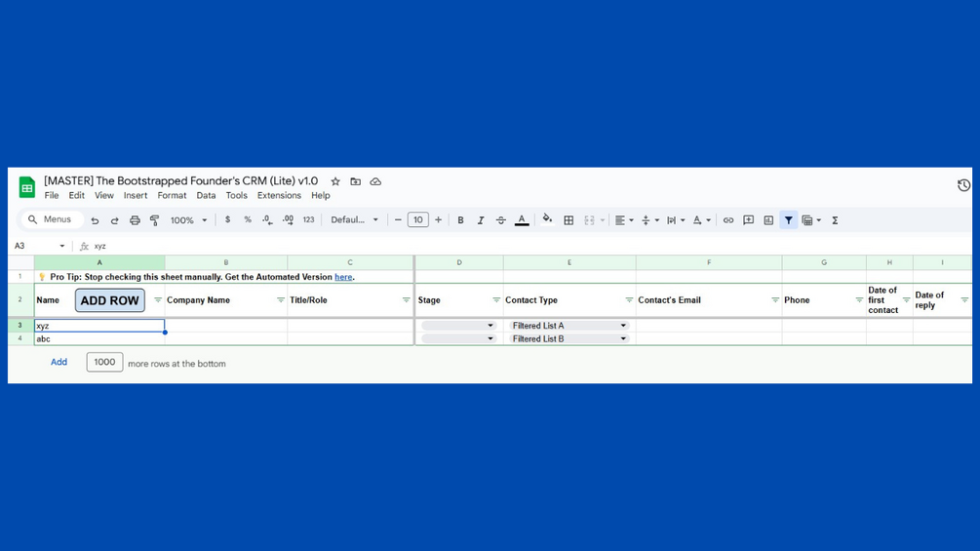This screenshot has width=980, height=551.
Task: Toggle strikethrough formatting
Action: coord(500,220)
